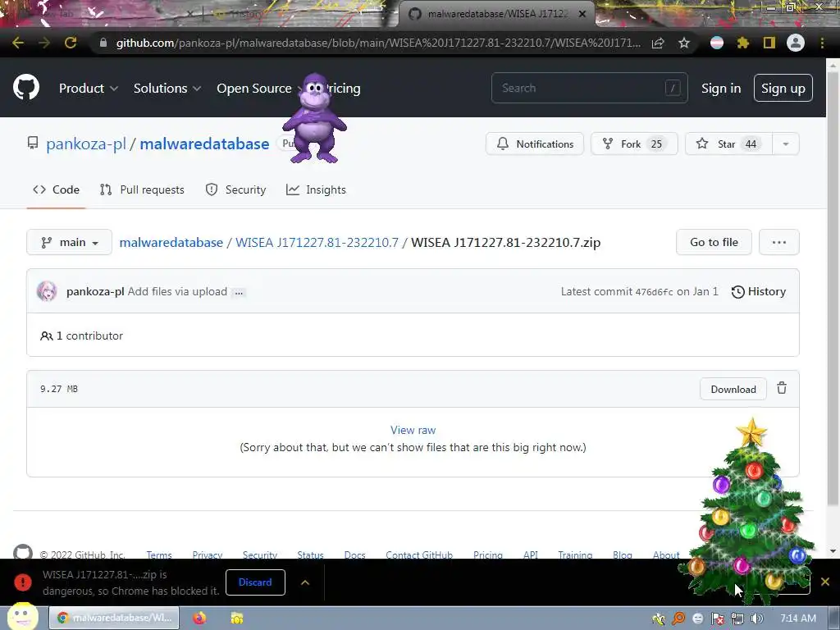This screenshot has height=630, width=840.
Task: Open the Insights tab
Action: 316,189
